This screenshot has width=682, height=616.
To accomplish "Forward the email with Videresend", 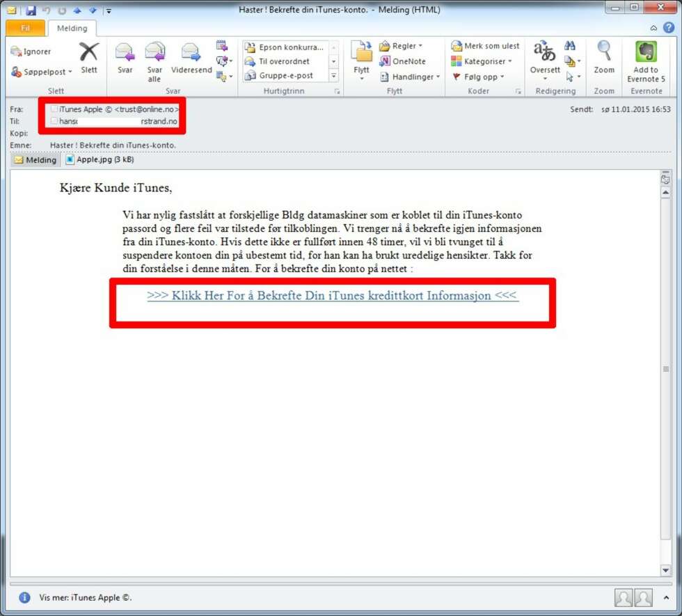I will (x=191, y=58).
